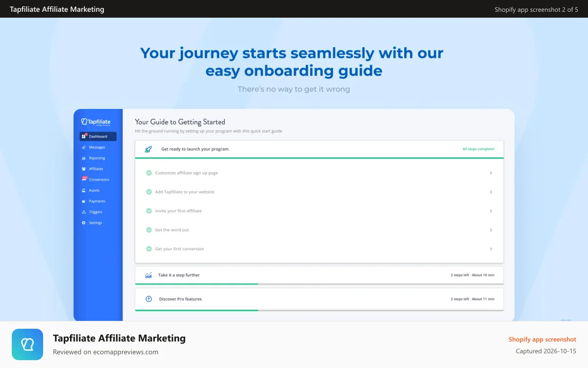Viewport: 588px width, 368px height.
Task: Click the Messages paper plane icon
Action: tap(84, 147)
